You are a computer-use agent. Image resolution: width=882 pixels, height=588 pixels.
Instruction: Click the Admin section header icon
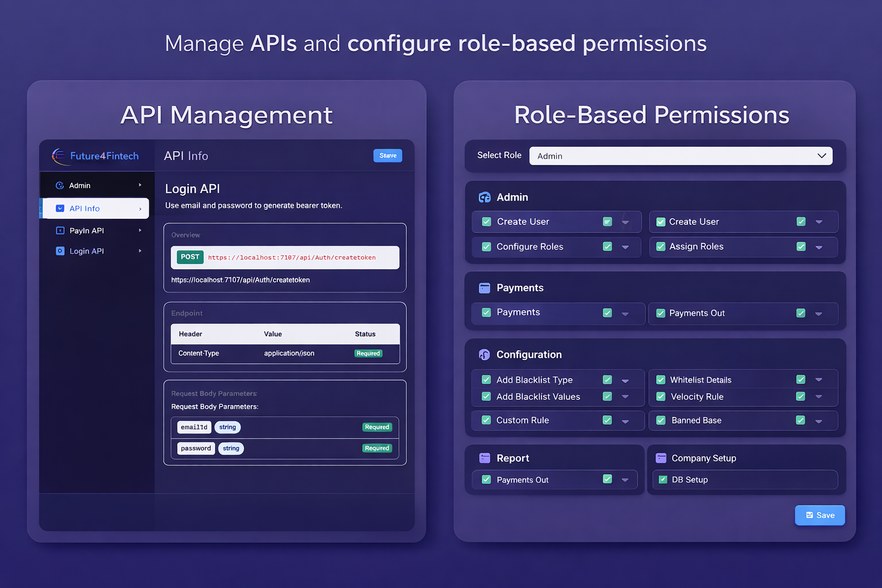pos(485,198)
